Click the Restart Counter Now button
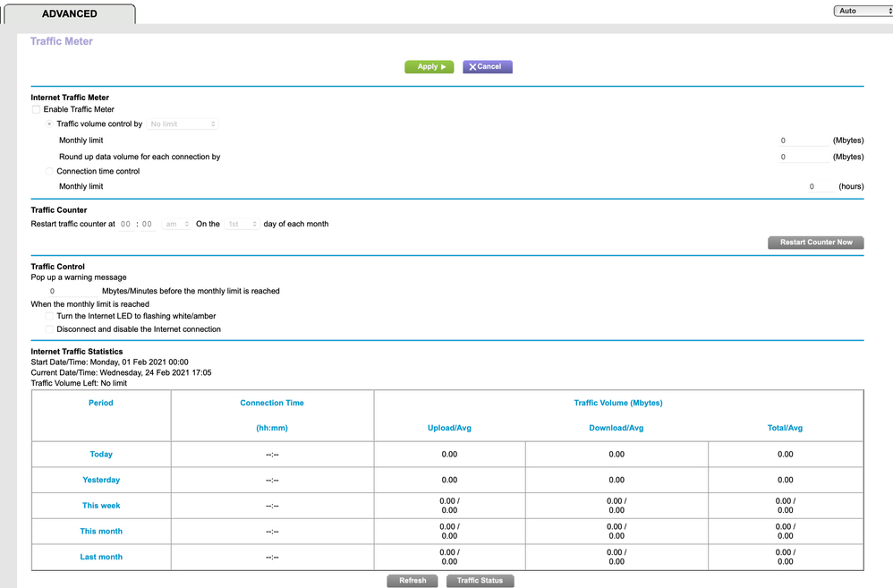Screen dimensions: 893x588 tap(814, 242)
